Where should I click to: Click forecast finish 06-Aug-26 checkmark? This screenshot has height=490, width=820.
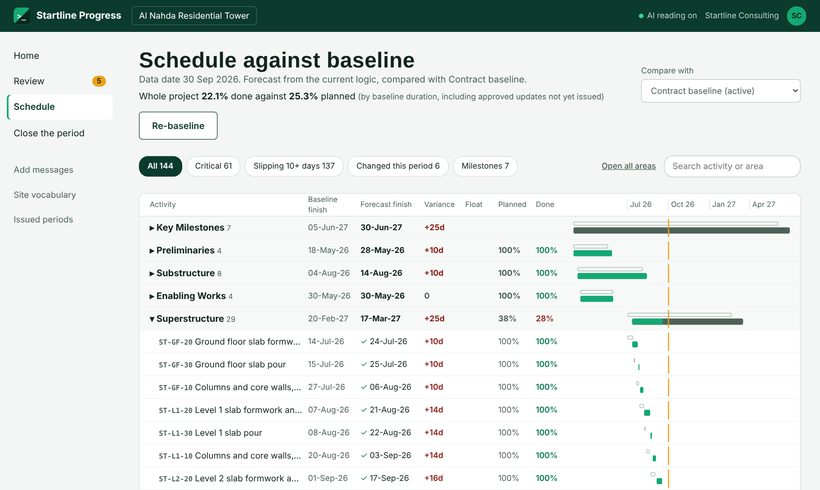[x=364, y=387]
